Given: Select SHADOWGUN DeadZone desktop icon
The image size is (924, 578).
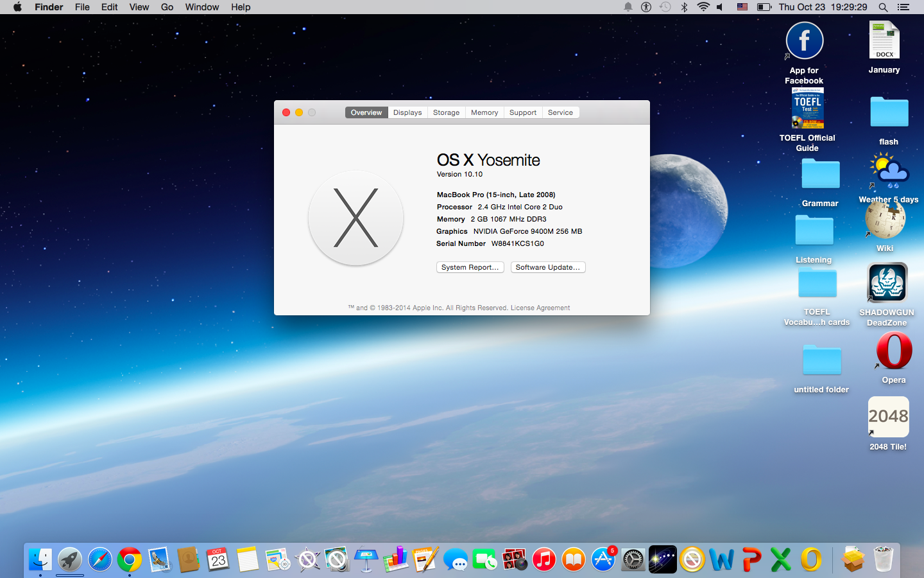Looking at the screenshot, I should pyautogui.click(x=887, y=283).
